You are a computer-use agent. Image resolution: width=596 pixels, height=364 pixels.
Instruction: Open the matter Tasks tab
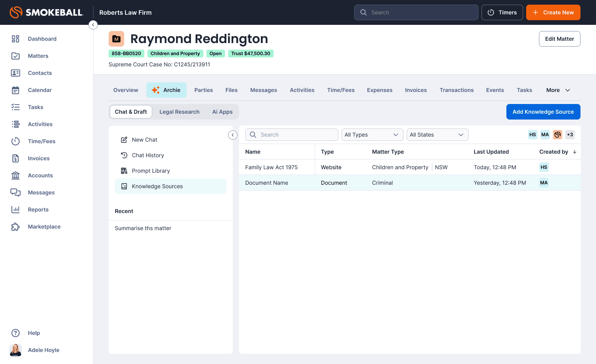[x=525, y=90]
